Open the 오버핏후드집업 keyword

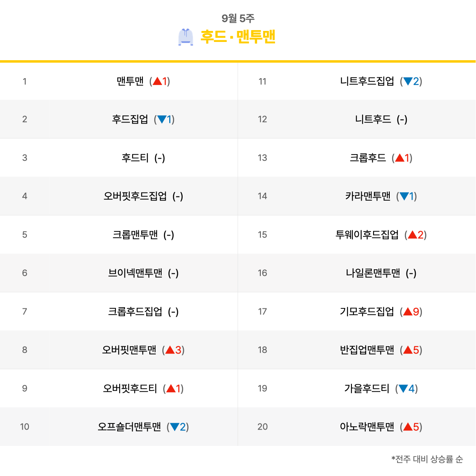[135, 196]
